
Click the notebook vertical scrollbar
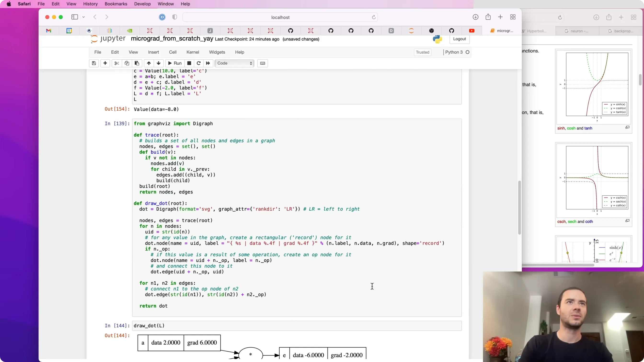(x=519, y=207)
